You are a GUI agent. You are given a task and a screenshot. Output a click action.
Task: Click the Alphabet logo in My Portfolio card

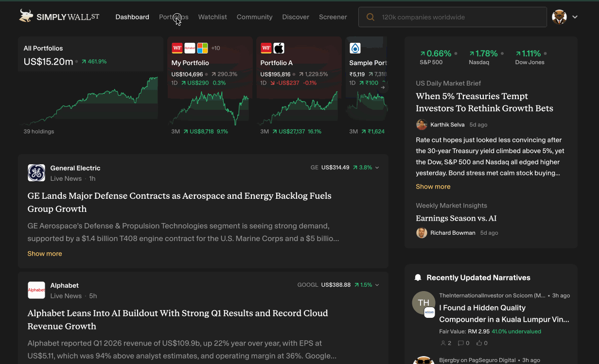tap(190, 48)
